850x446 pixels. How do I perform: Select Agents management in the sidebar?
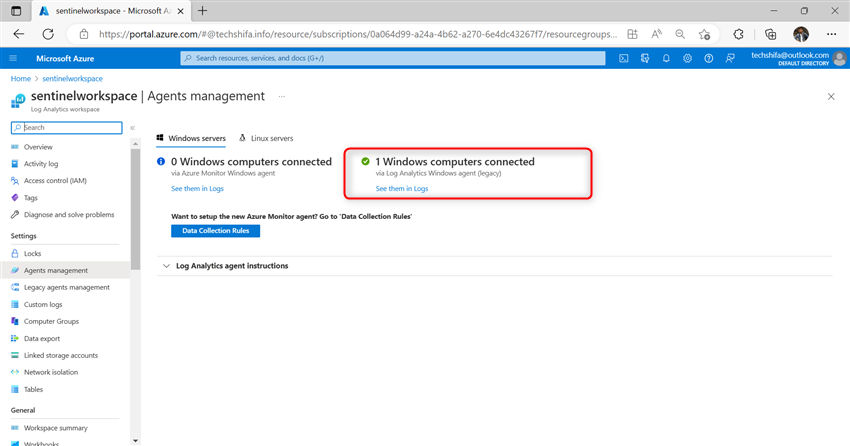point(65,270)
